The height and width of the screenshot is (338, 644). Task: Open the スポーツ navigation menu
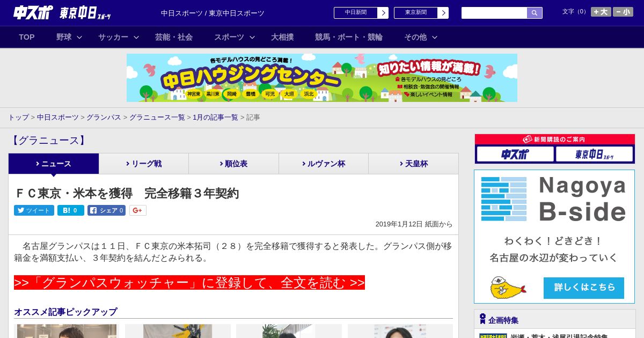tap(229, 37)
